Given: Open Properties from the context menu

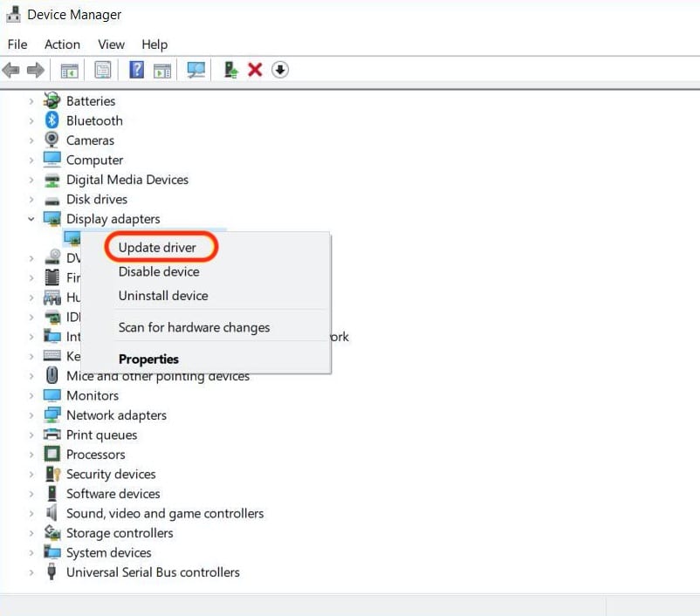Looking at the screenshot, I should coord(148,359).
